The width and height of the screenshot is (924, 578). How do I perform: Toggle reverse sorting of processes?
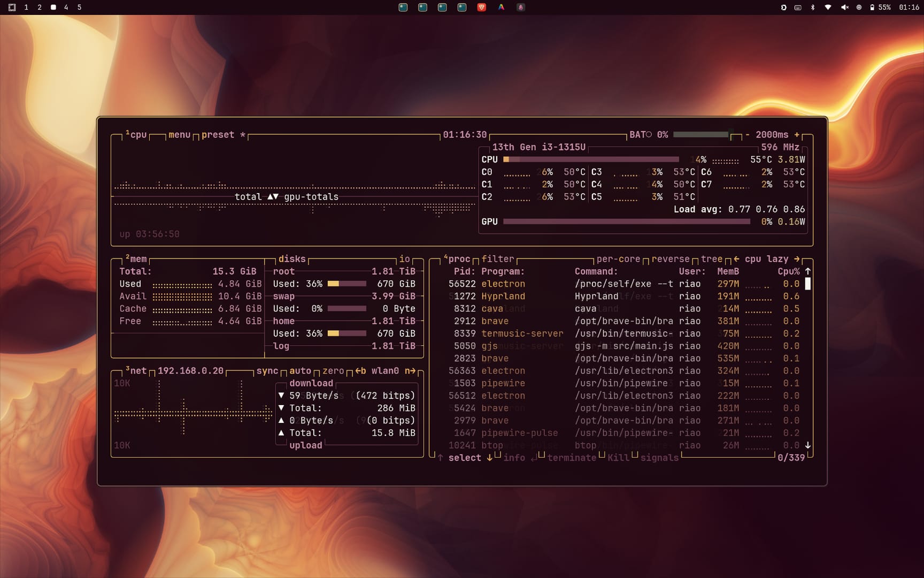[670, 259]
